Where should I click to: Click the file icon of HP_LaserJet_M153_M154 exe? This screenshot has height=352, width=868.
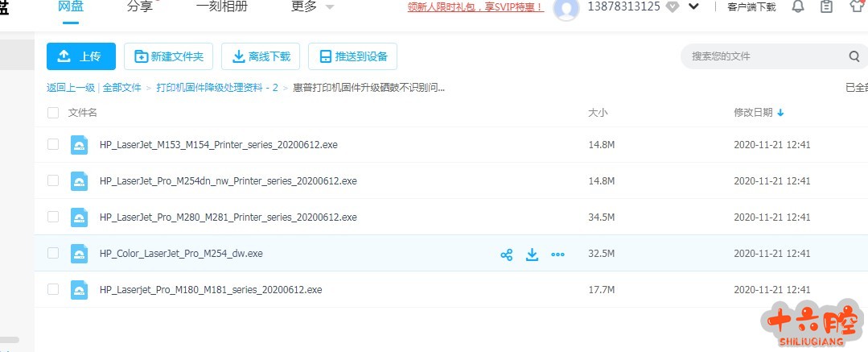[79, 145]
